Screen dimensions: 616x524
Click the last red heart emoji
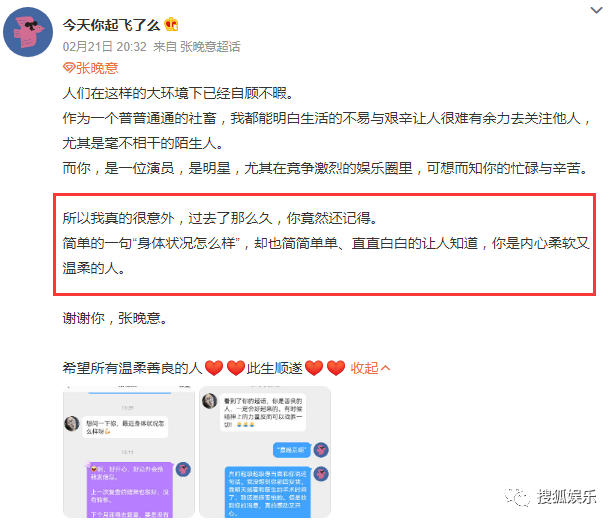(x=336, y=368)
